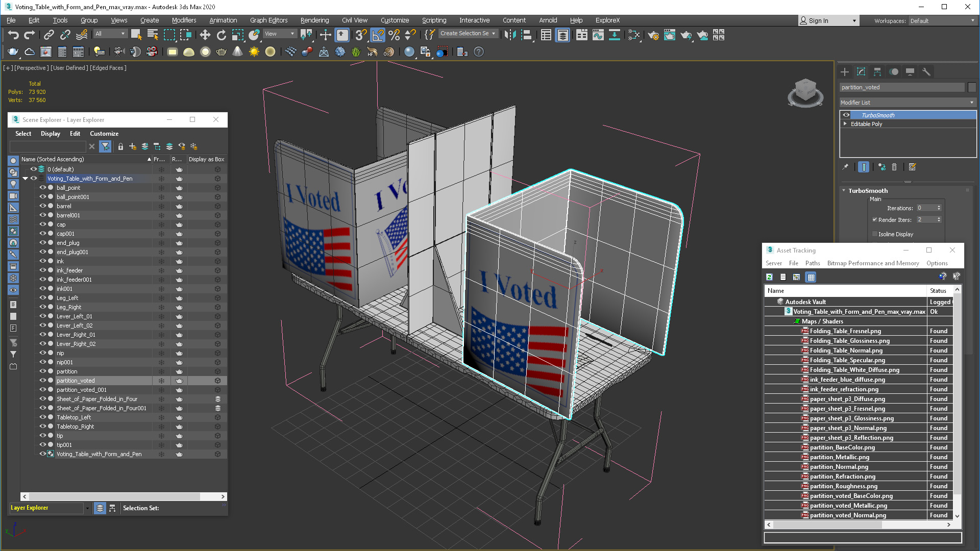Click the ViewCube in the viewport

point(805,92)
